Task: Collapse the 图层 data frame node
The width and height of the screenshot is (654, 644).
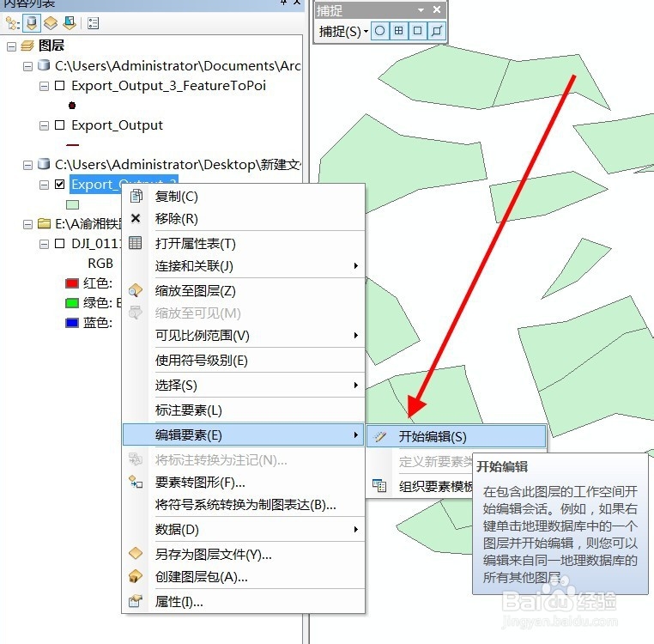Action: point(12,46)
